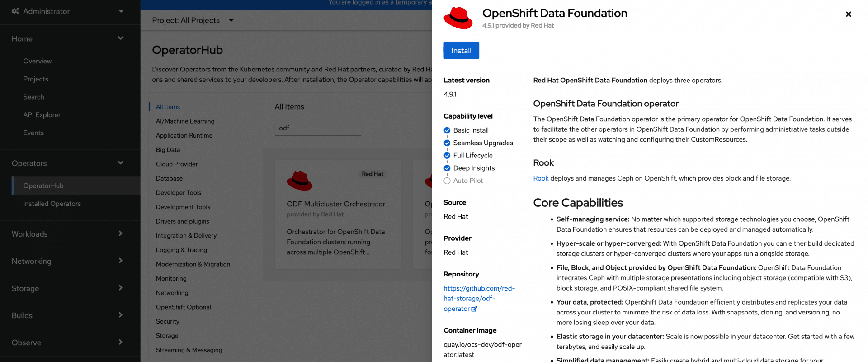Click the Core Capabilities heading
This screenshot has width=868, height=362.
pos(578,203)
